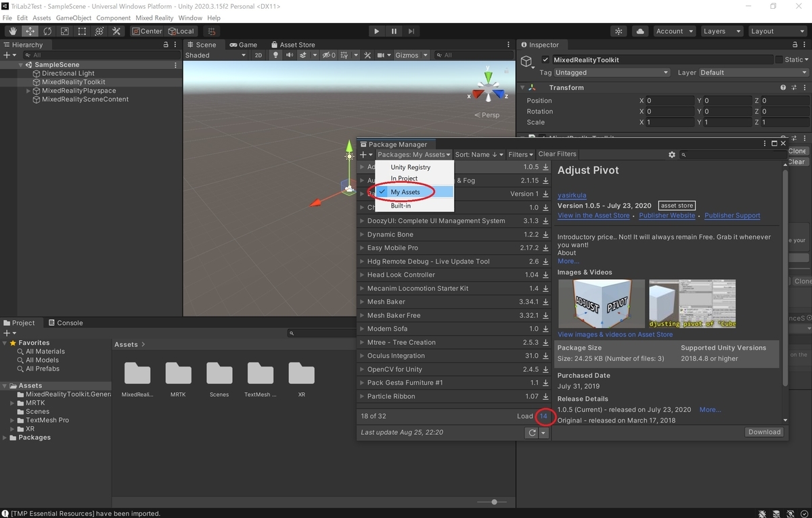The image size is (812, 518).
Task: Open Transform component help icon
Action: 783,88
